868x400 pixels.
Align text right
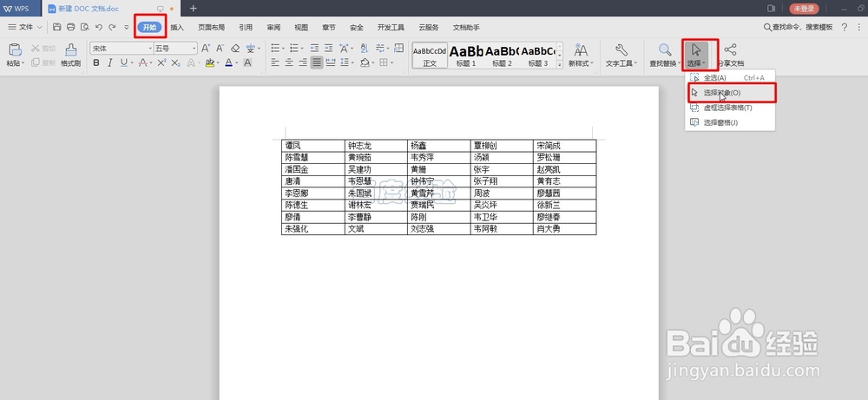(x=303, y=63)
